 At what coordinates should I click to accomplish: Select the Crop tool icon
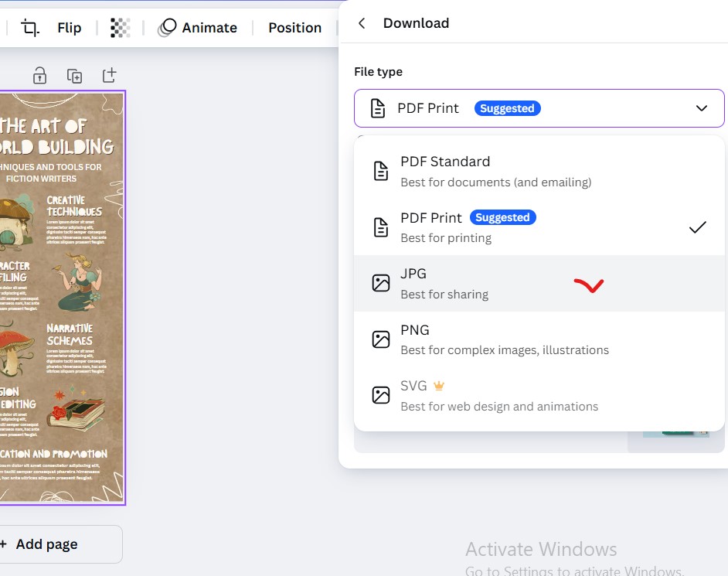tap(30, 28)
